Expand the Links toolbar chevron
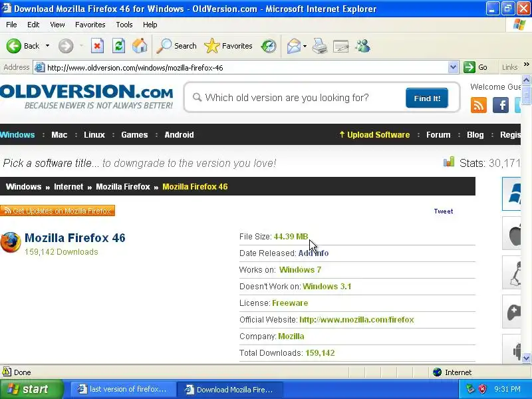532x399 pixels. point(526,65)
